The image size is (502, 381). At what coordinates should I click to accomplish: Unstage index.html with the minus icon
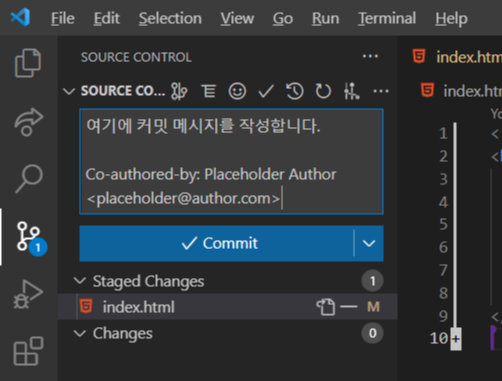tap(349, 307)
